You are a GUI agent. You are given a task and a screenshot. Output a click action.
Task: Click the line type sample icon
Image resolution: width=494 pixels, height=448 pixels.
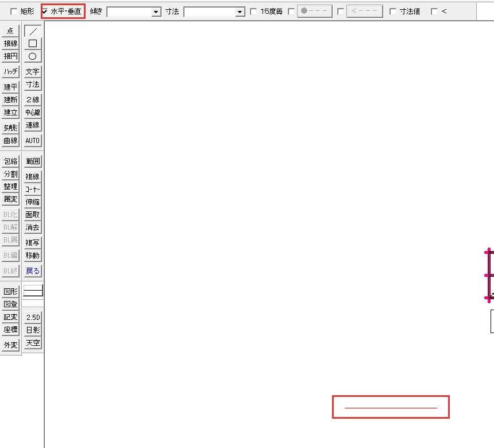pos(33,291)
